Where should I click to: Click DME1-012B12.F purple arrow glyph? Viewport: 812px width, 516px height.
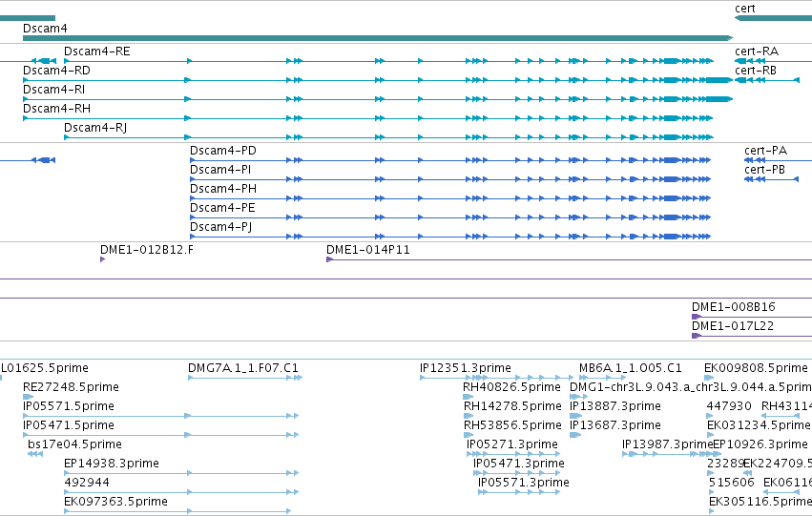pos(102,259)
